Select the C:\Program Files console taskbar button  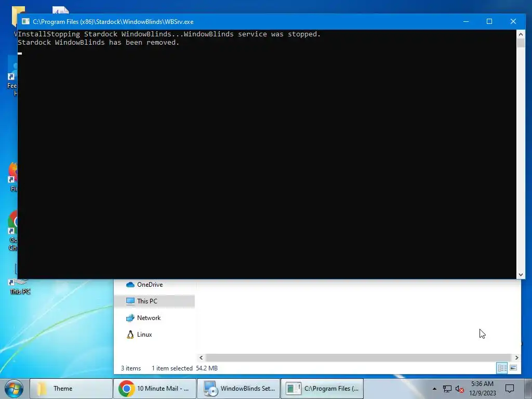(322, 389)
